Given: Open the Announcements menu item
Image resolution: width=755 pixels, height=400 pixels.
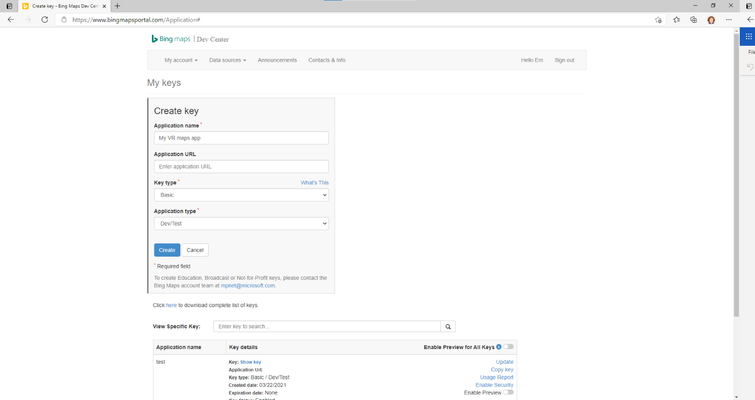Looking at the screenshot, I should pyautogui.click(x=277, y=60).
